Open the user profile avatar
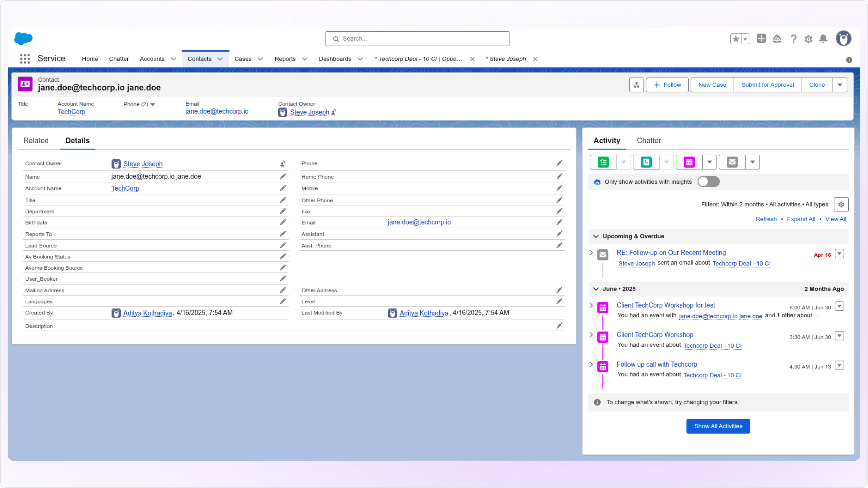The height and width of the screenshot is (488, 868). [843, 38]
